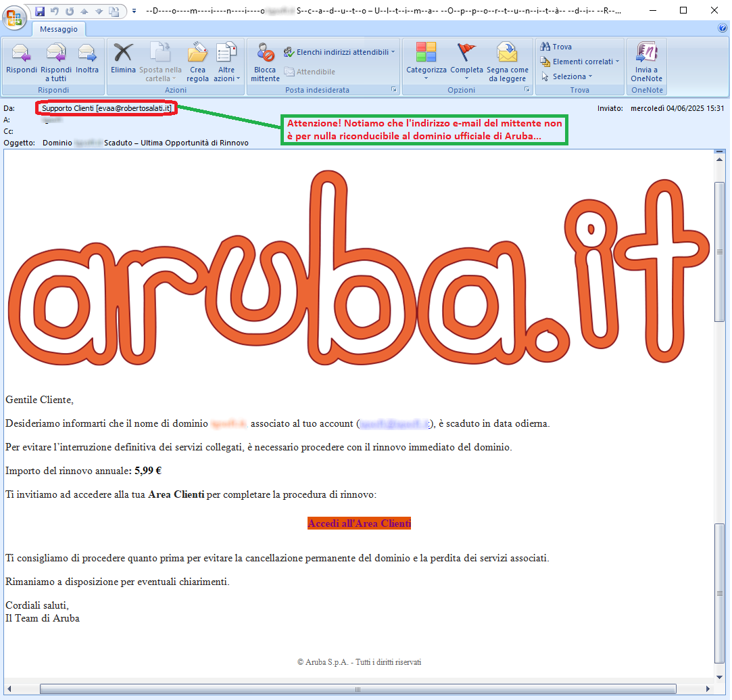Go to the next item with the down arrow
Screen dimensions: 732x700
click(x=99, y=11)
